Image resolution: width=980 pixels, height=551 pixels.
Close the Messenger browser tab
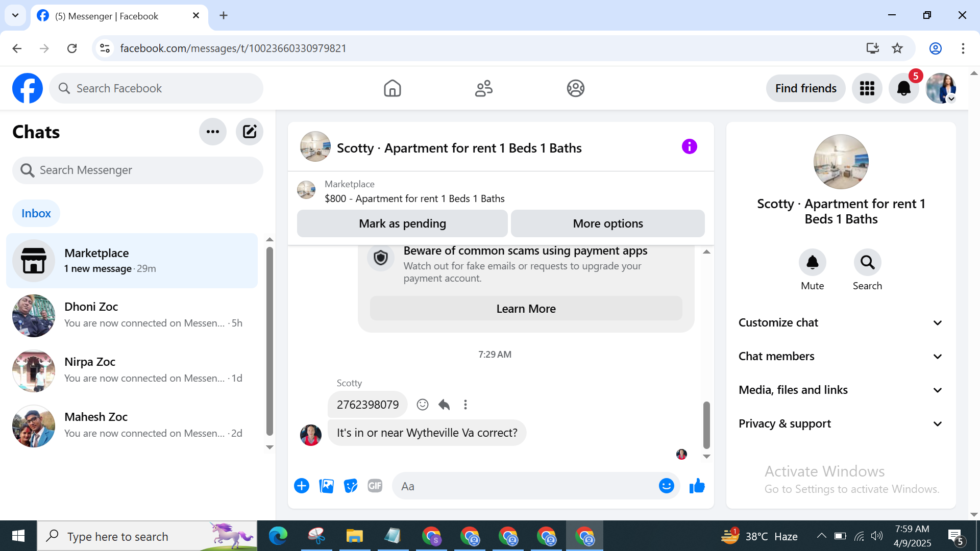[196, 16]
